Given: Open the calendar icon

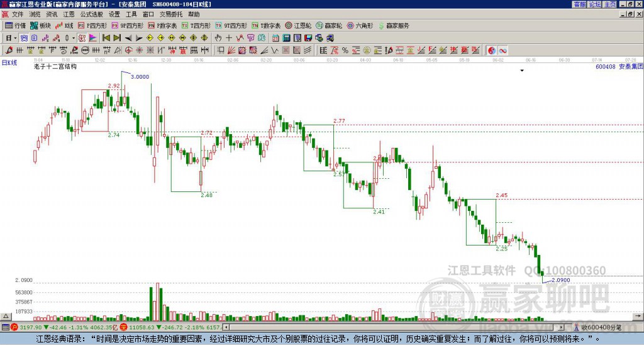Looking at the screenshot, I should coord(275,38).
